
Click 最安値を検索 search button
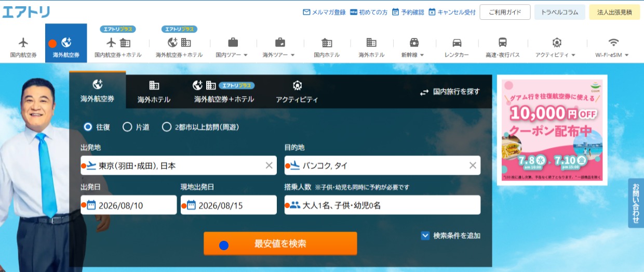(280, 243)
